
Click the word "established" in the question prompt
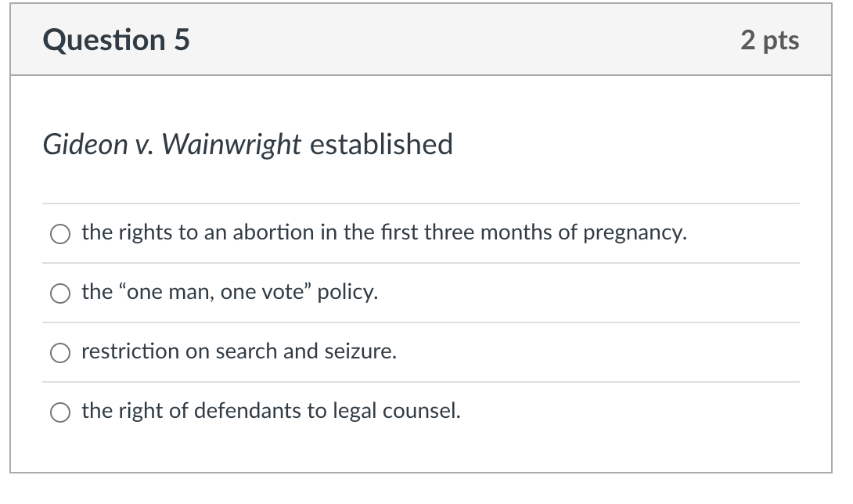coord(381,144)
